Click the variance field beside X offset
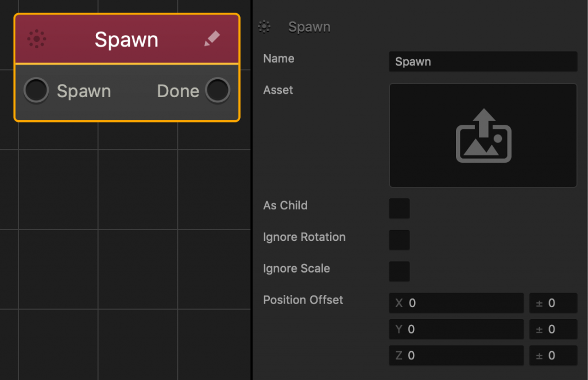This screenshot has height=380, width=588. click(x=553, y=303)
